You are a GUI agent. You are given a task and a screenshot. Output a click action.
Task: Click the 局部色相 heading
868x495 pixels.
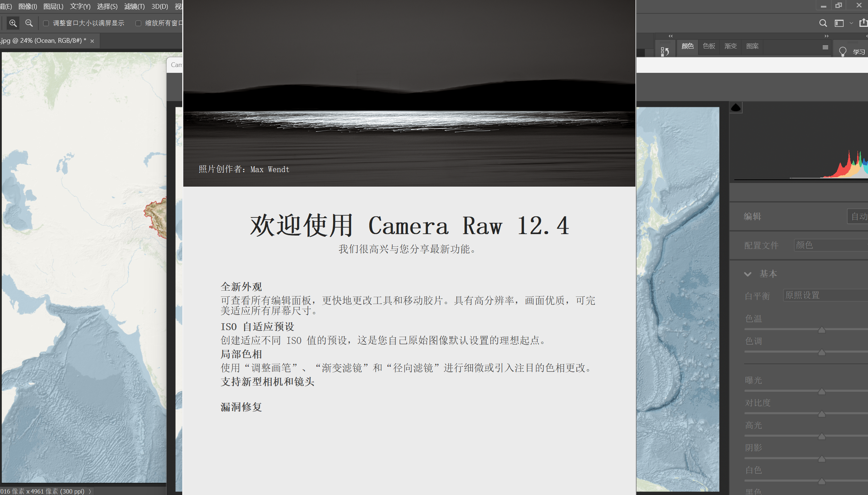241,354
